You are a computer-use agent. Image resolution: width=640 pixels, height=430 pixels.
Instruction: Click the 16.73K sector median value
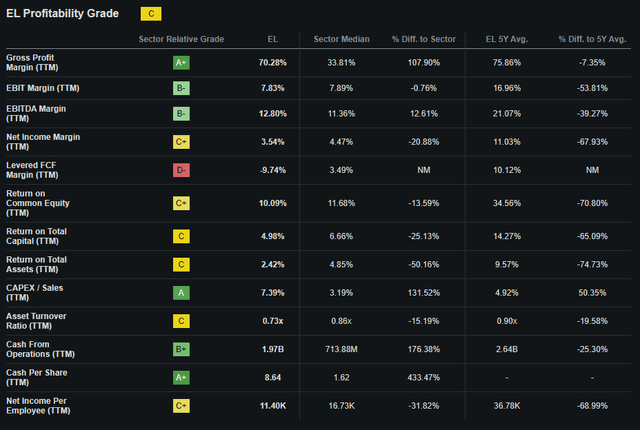341,406
